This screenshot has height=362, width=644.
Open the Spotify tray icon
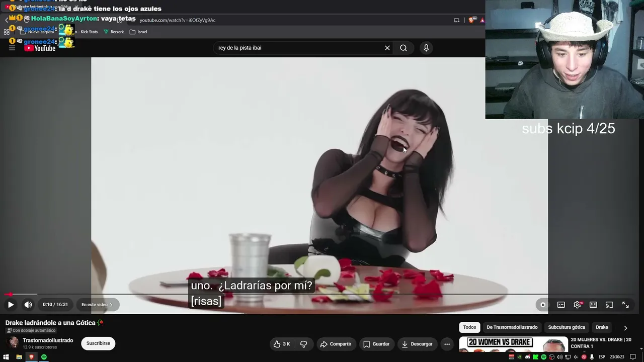pyautogui.click(x=543, y=357)
